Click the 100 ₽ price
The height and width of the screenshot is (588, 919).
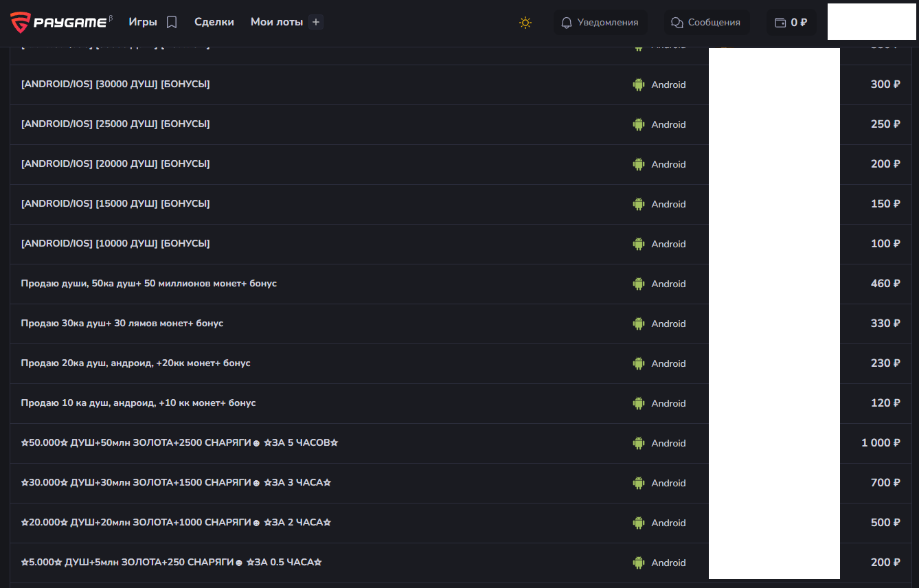click(x=885, y=244)
